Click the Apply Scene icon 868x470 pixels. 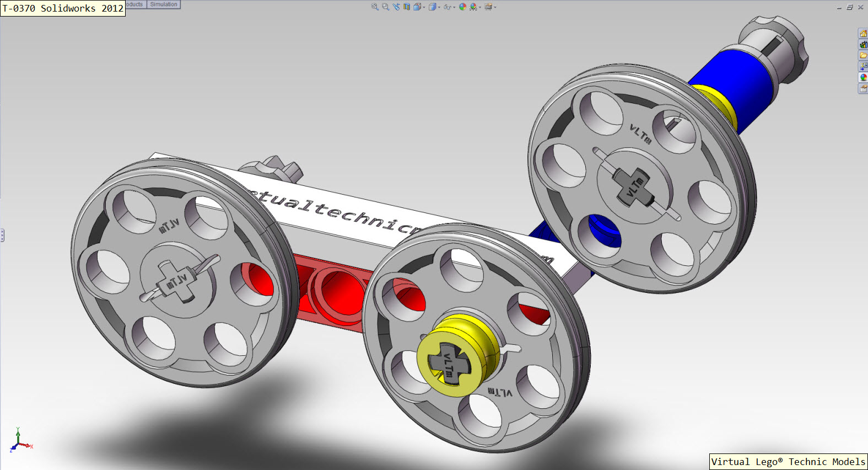pos(473,7)
